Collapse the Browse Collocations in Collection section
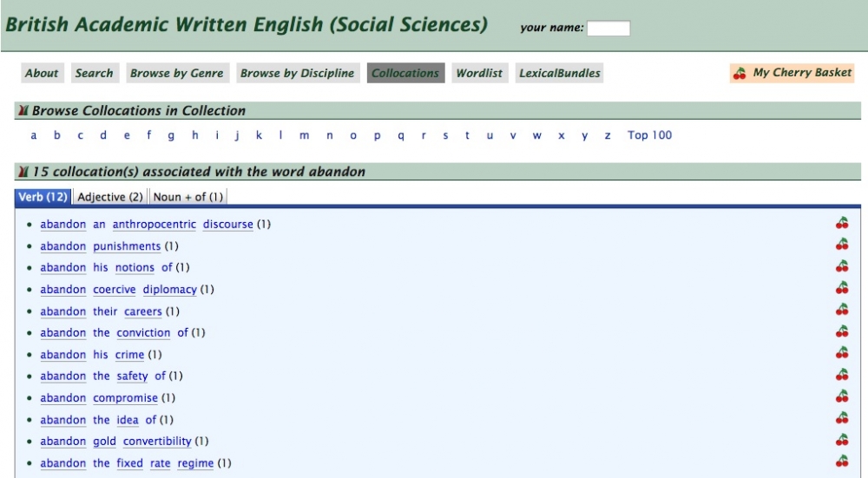Image resolution: width=868 pixels, height=478 pixels. (x=23, y=111)
